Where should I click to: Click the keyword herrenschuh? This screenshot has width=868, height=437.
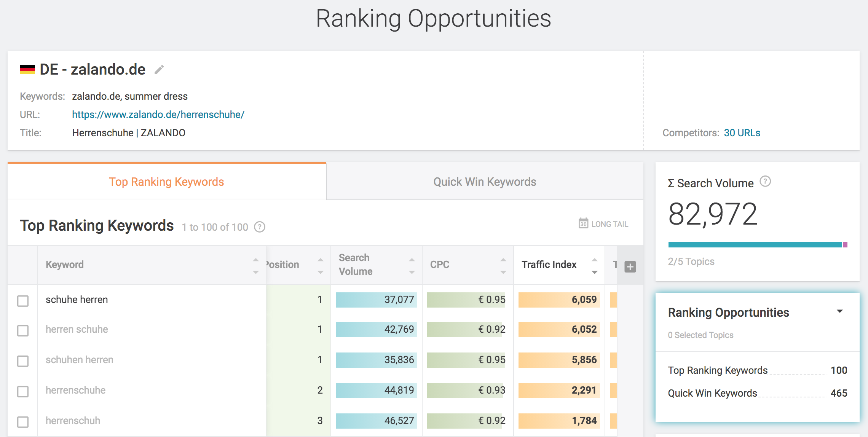(73, 421)
